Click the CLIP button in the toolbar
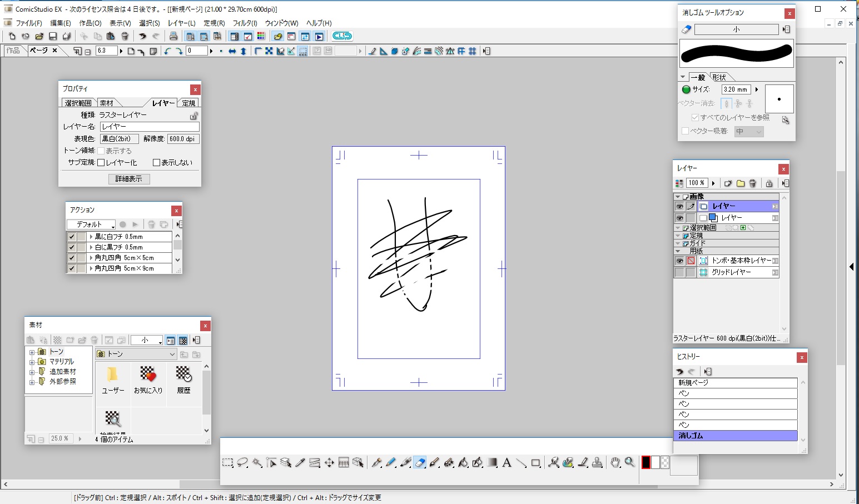The height and width of the screenshot is (504, 859). tap(342, 36)
